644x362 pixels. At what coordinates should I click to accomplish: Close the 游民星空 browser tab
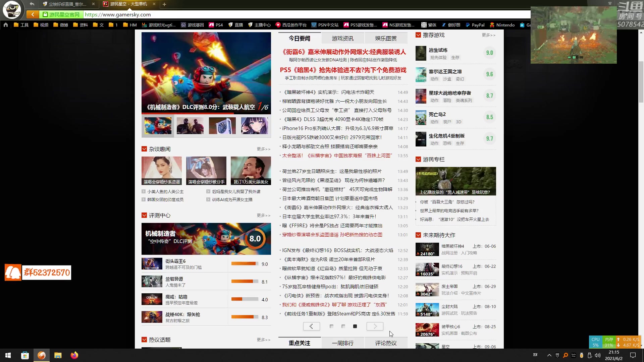point(154,4)
